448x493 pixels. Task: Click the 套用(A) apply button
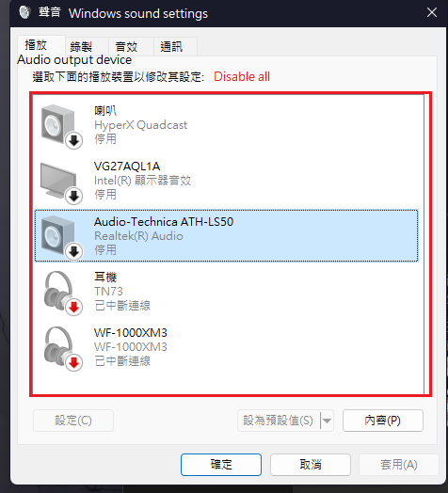point(399,465)
